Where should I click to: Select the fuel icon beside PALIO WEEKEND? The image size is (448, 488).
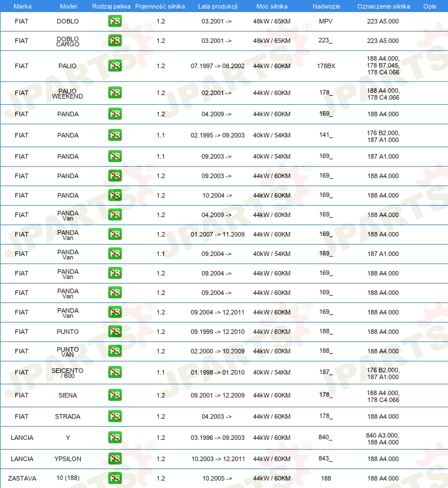click(115, 92)
